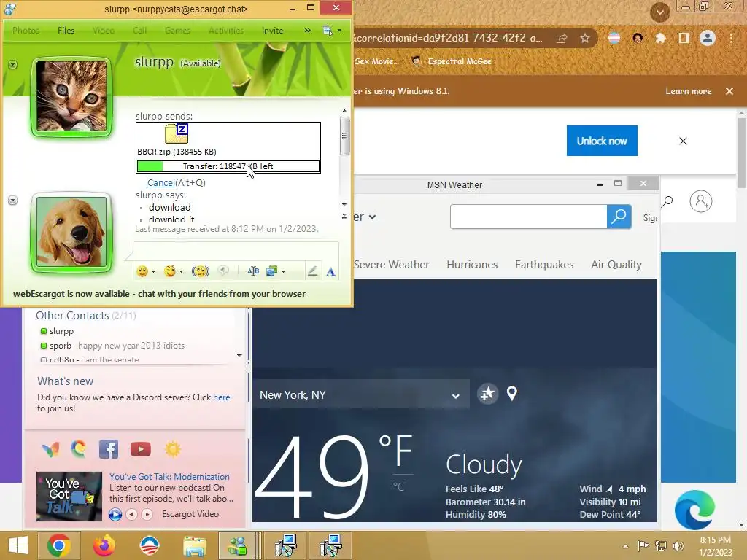Expand the chat toolbar overflow chevron
This screenshot has height=560, width=747.
(308, 31)
